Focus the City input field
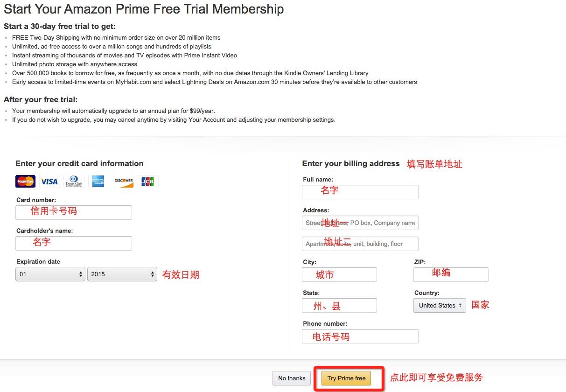The height and width of the screenshot is (392, 566). coord(339,274)
